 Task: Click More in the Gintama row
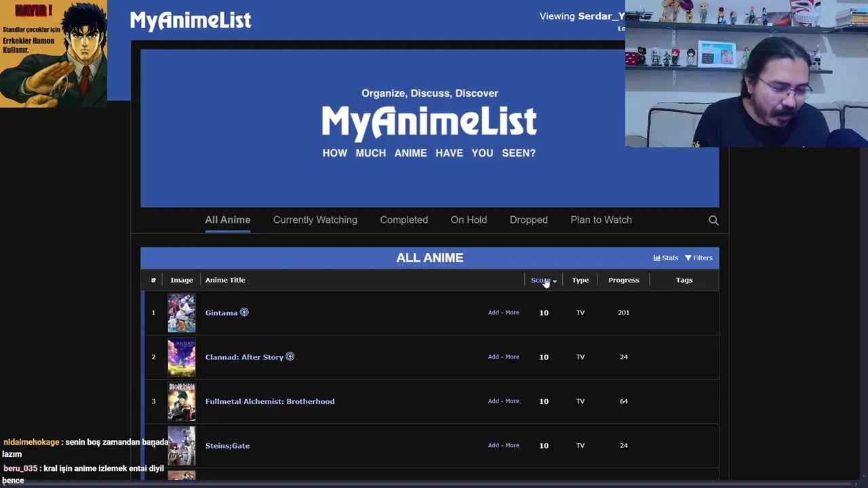click(x=512, y=312)
